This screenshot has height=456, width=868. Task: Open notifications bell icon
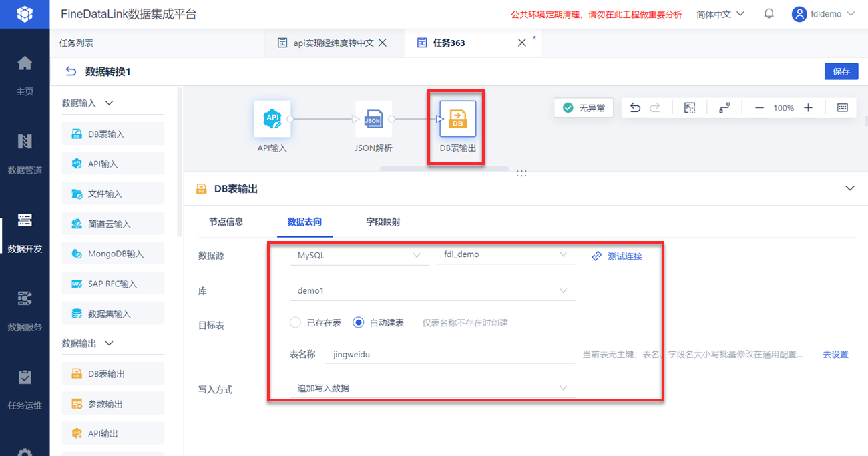[x=769, y=14]
